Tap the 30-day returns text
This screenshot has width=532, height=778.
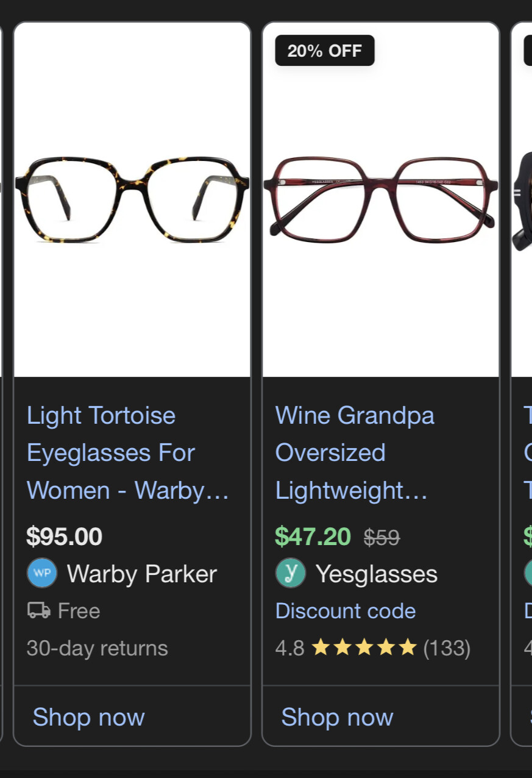98,648
